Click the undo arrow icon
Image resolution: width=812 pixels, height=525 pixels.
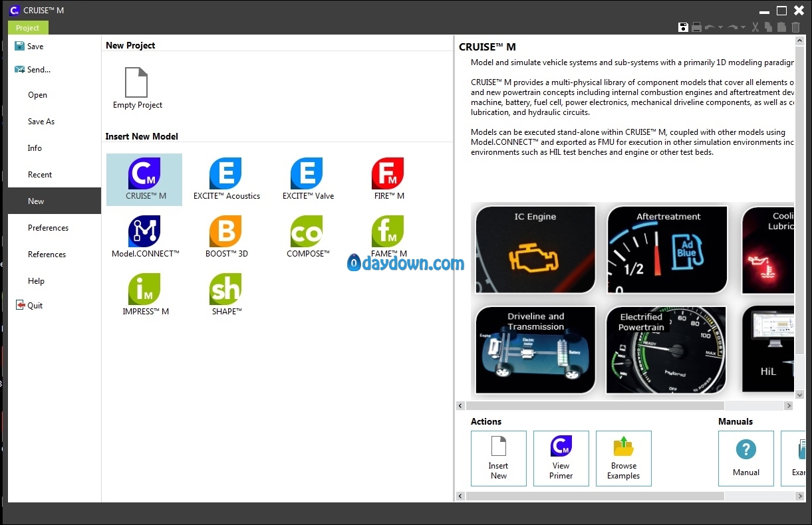[710, 27]
